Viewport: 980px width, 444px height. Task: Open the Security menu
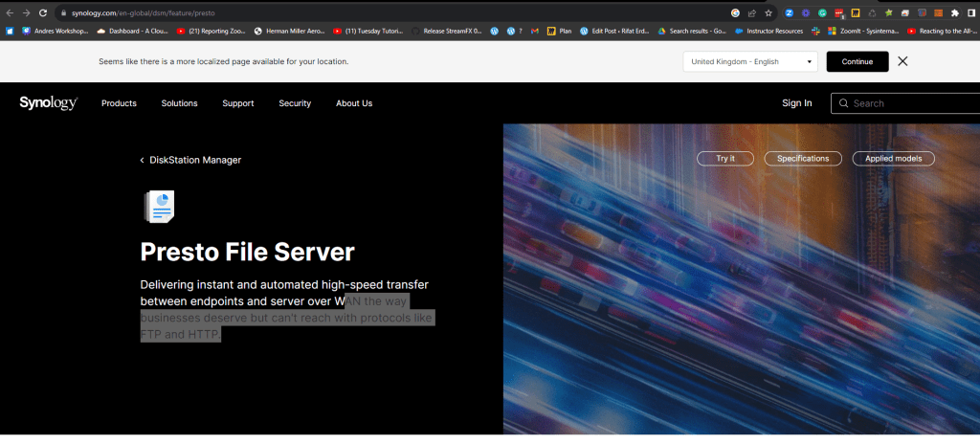point(295,103)
